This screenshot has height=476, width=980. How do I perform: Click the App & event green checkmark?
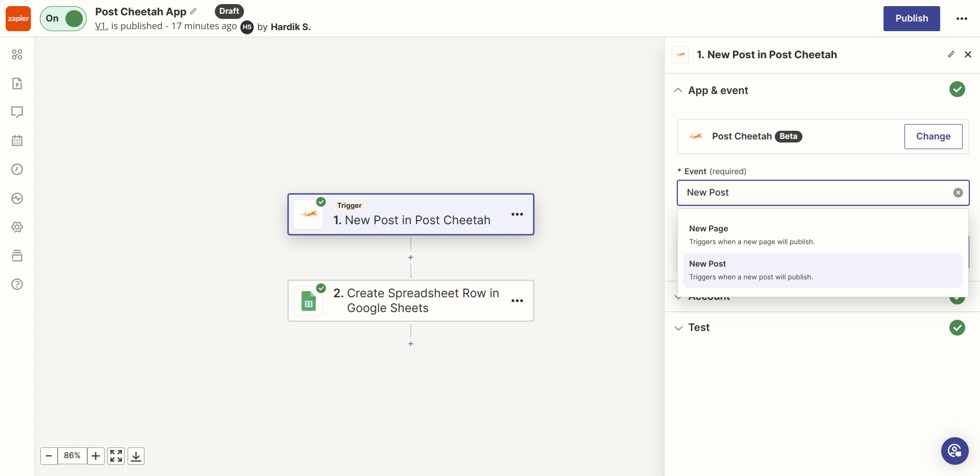(x=957, y=89)
